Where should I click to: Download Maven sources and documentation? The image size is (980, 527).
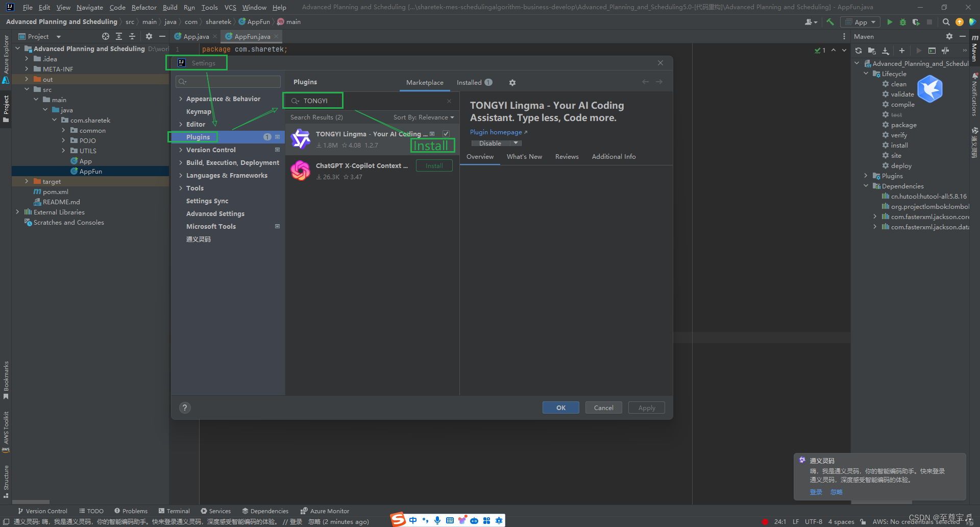pos(886,51)
